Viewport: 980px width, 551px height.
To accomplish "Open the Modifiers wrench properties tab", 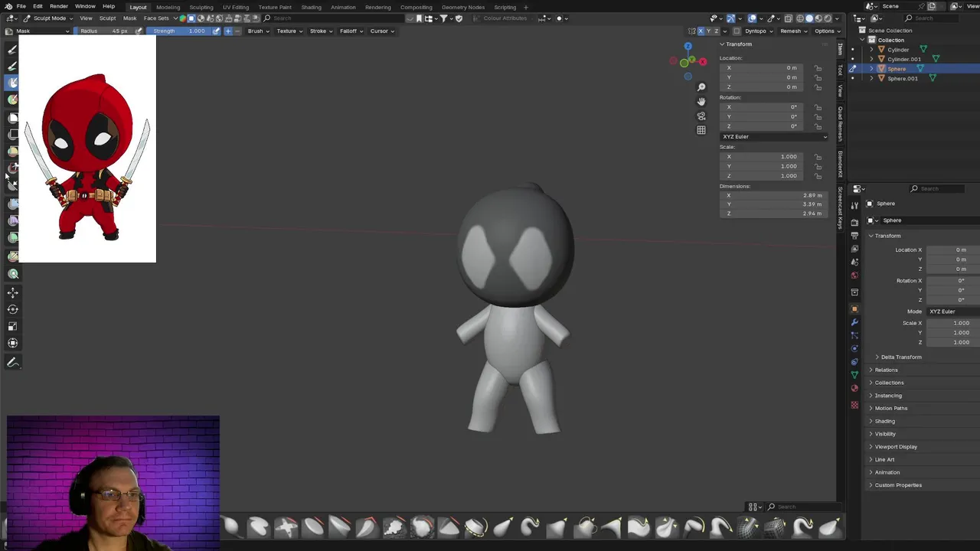I will [854, 322].
